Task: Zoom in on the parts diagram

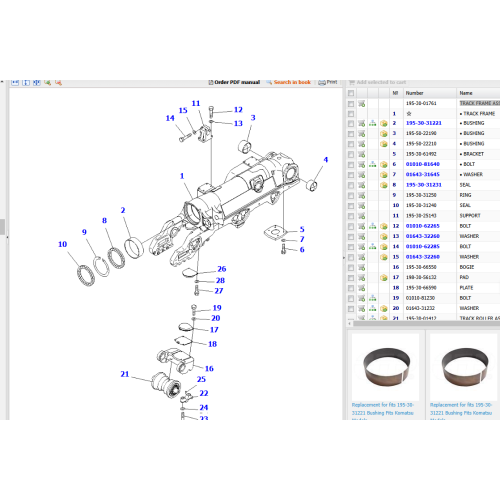Action: pos(47,82)
